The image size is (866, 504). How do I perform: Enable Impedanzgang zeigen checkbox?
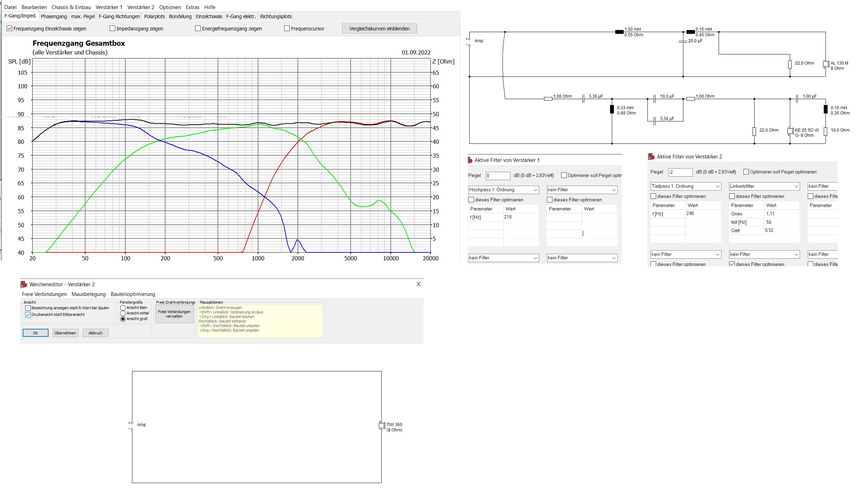(112, 29)
